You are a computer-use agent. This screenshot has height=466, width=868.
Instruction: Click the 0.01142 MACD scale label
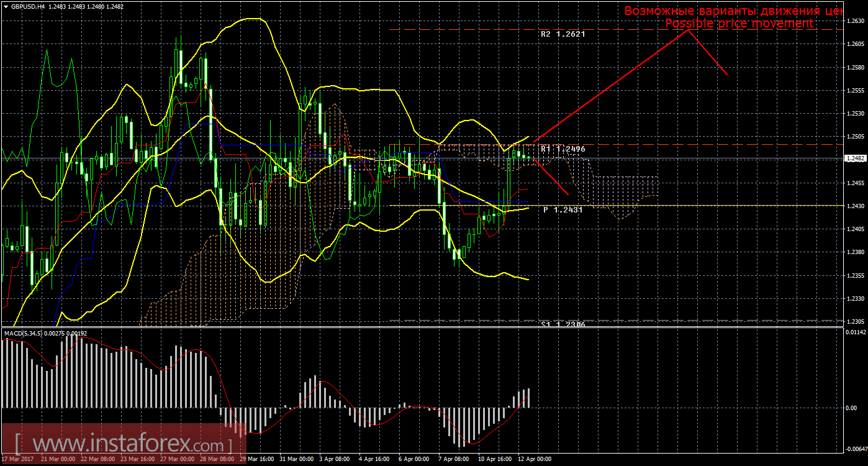856,333
